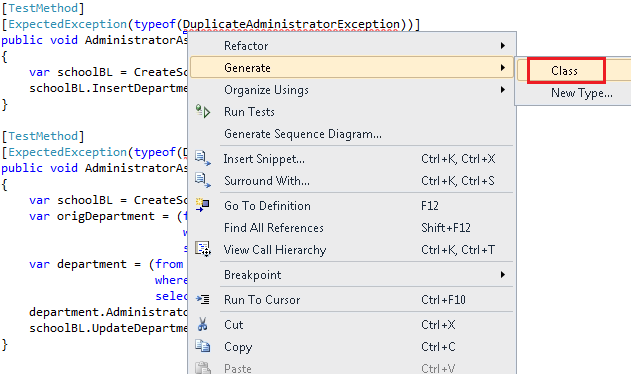Screen dimensions: 631x374
Task: Click the Run Tests icon
Action: pyautogui.click(x=203, y=111)
